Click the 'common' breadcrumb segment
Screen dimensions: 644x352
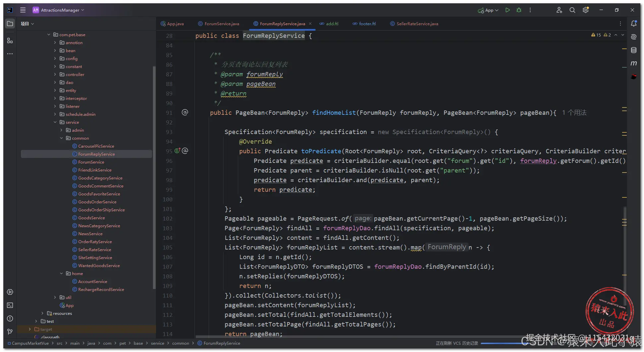[180, 343]
